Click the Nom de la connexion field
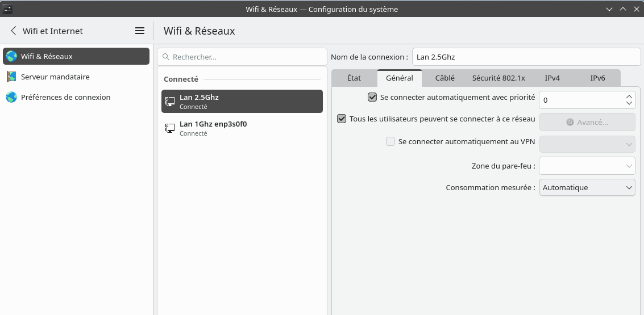The image size is (644, 315). coord(526,57)
